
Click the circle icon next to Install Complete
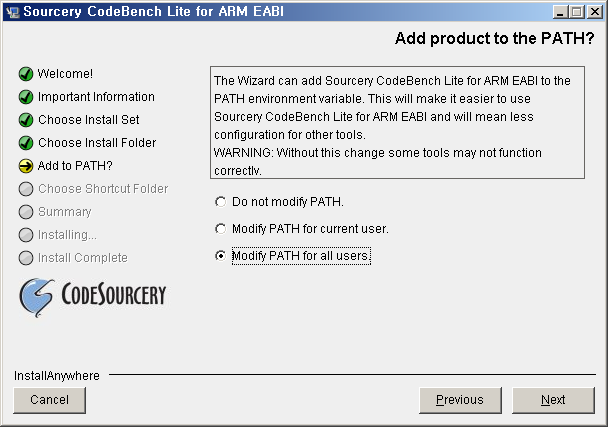point(26,258)
